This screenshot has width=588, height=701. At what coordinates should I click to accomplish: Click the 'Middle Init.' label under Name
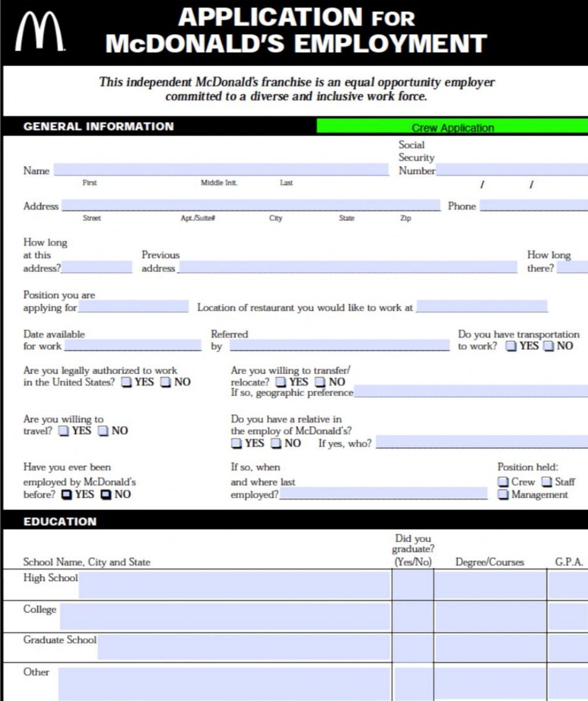click(x=219, y=183)
